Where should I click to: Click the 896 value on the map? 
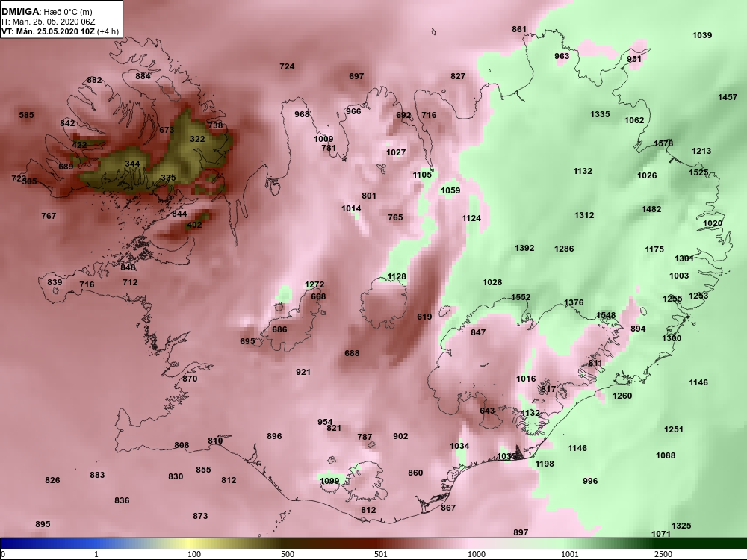274,436
